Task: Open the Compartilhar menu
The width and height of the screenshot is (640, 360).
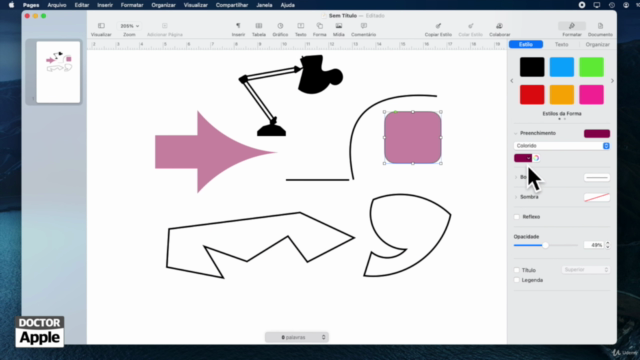Action: point(232,5)
